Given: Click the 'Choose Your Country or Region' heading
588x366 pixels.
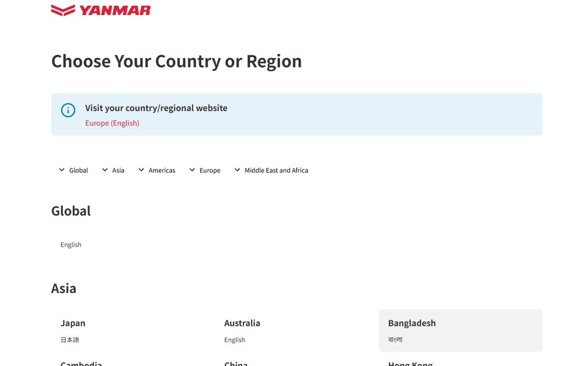Looking at the screenshot, I should 177,62.
